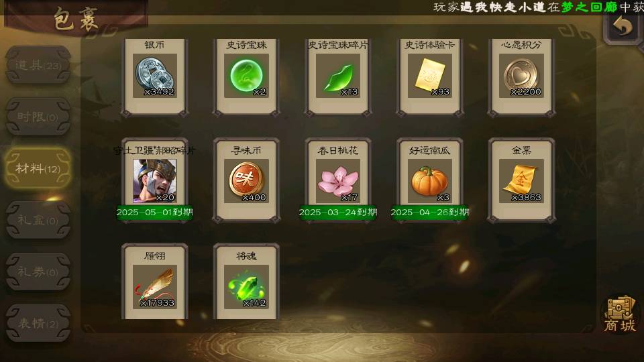Open the 史诗体验卡 gold card item
The image size is (644, 362).
click(429, 76)
